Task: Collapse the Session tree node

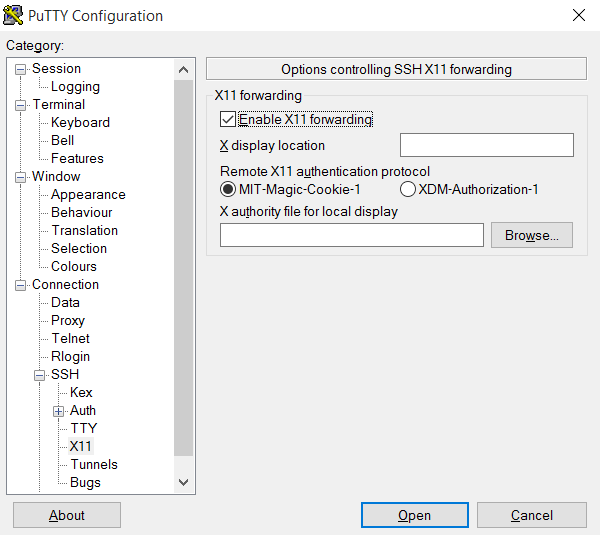Action: 21,69
